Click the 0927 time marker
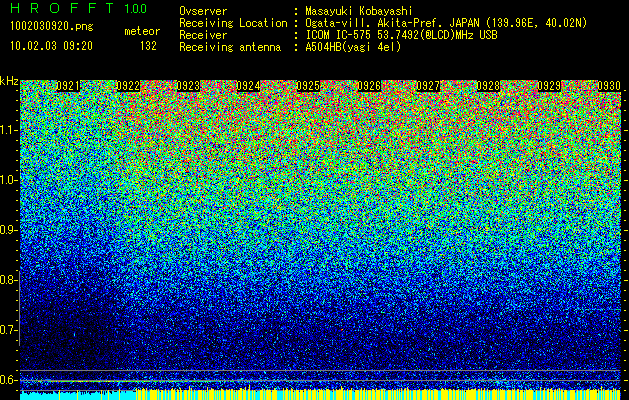Image resolution: width=629 pixels, height=400 pixels. tap(428, 86)
